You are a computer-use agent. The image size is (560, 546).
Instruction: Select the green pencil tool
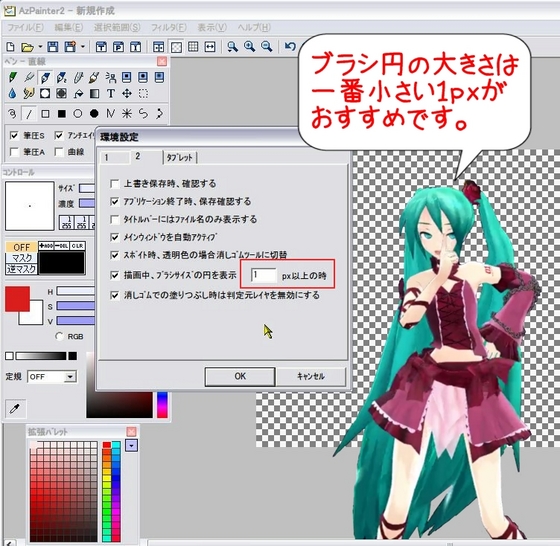[13, 77]
